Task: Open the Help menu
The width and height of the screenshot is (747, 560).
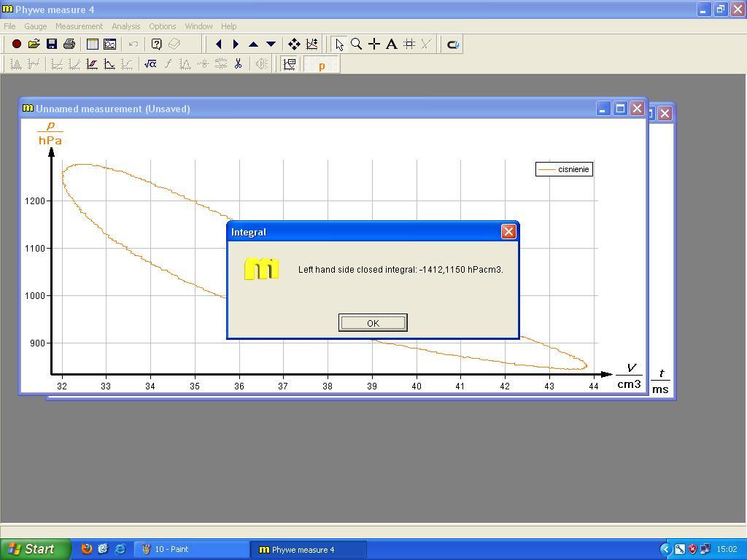Action: [228, 26]
